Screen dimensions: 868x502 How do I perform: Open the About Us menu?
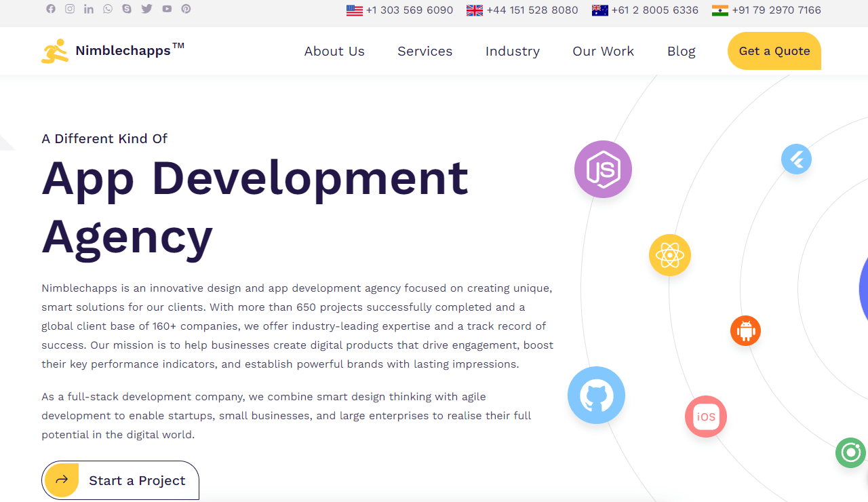click(x=334, y=52)
